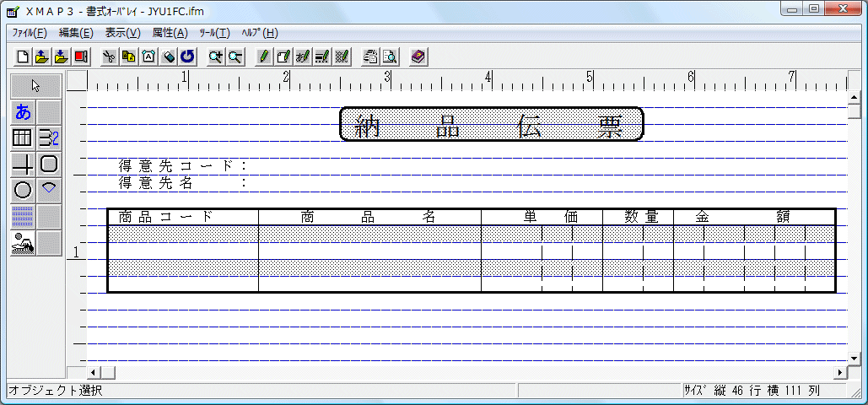Viewport: 868px width, 405px height.
Task: Open file with yellow folder up-arrow icon
Action: tap(42, 56)
